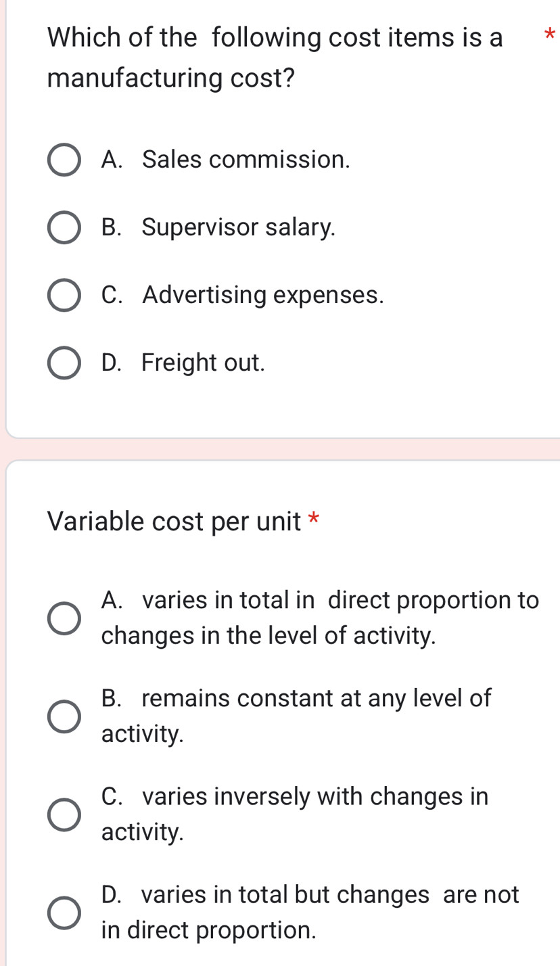Click the 'B. Supervisor salary.' answer text

(218, 228)
